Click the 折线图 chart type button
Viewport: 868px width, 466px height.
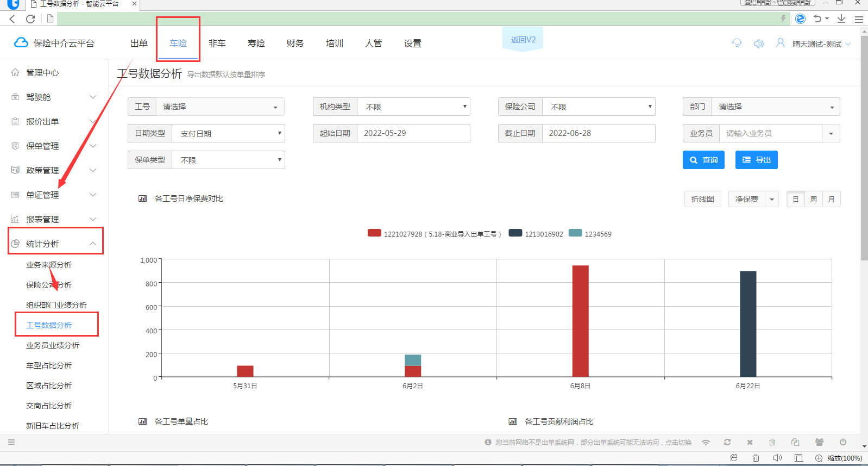coord(703,199)
